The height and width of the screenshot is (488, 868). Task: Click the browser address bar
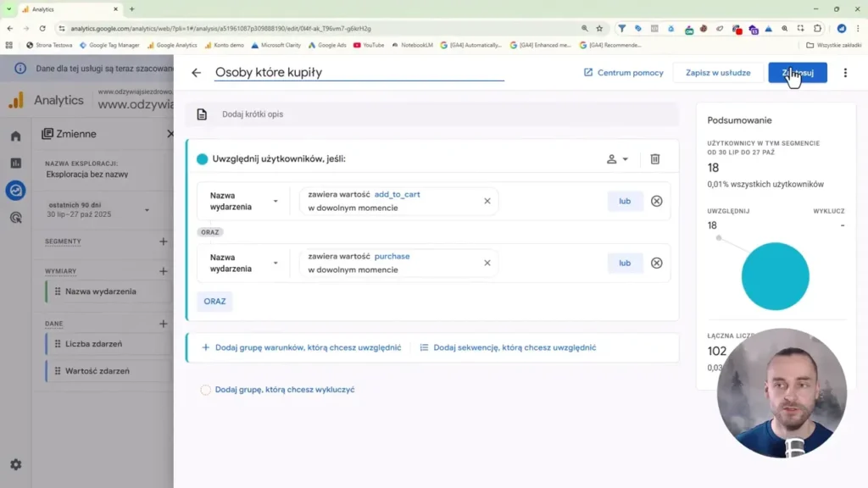(321, 28)
